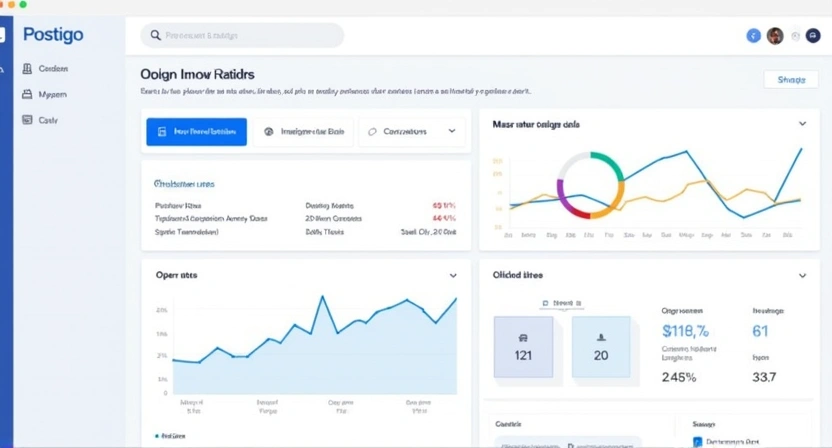832x448 pixels.
Task: Click the '33.7' value
Action: coord(764,377)
